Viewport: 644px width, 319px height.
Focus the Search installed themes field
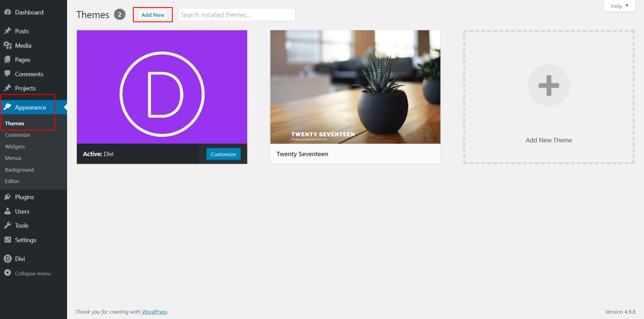pos(237,15)
